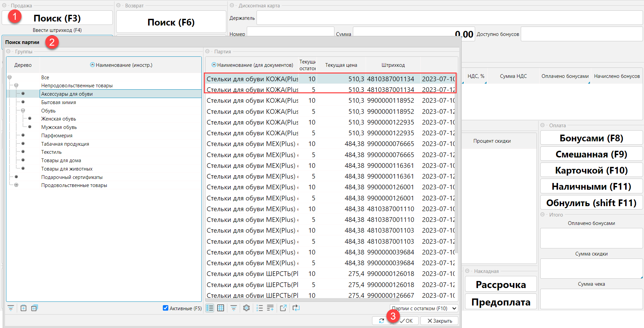The width and height of the screenshot is (644, 328).
Task: Click the filter icon in batch toolbar
Action: 234,308
